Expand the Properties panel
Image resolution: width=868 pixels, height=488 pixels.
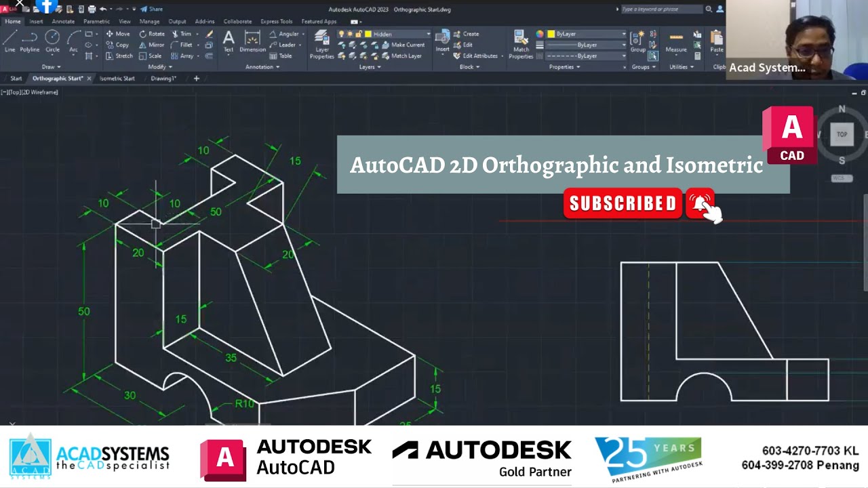564,66
